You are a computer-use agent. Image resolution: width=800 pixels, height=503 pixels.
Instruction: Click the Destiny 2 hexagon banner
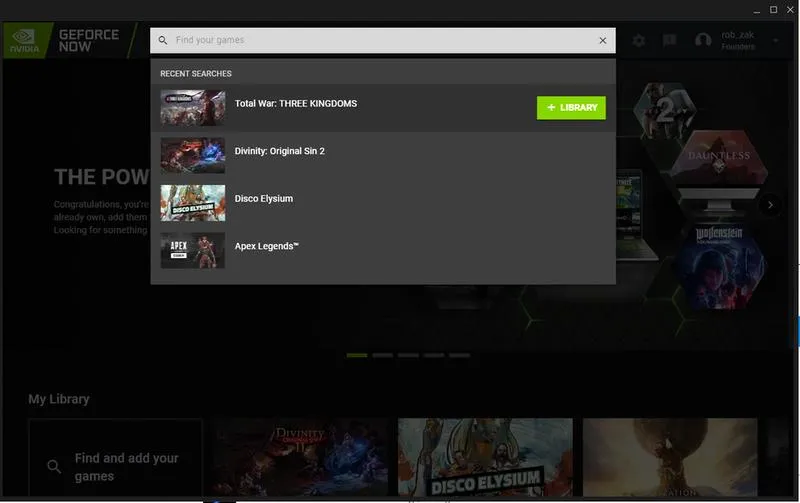tap(664, 110)
